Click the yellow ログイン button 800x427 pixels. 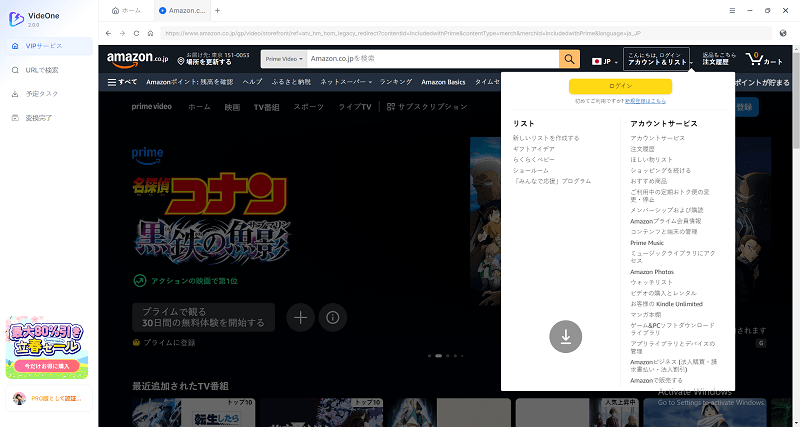pos(620,86)
